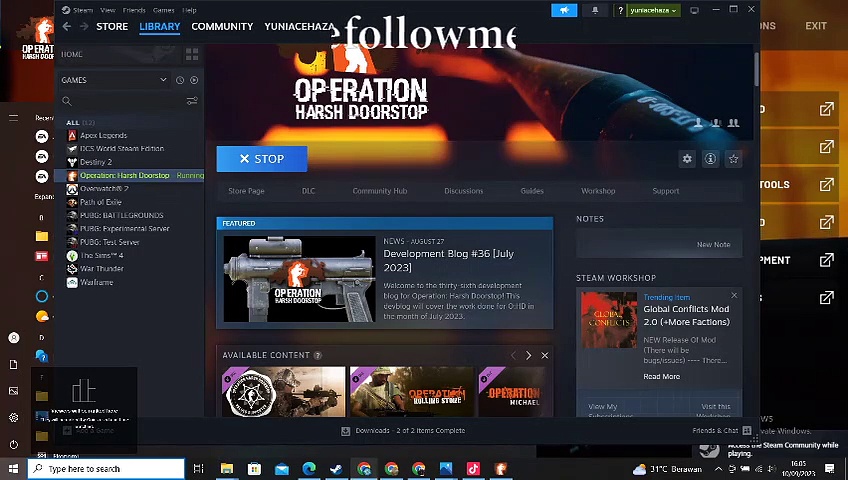Go forward with the Steam forward arrow
The width and height of the screenshot is (848, 480).
pos(84,26)
